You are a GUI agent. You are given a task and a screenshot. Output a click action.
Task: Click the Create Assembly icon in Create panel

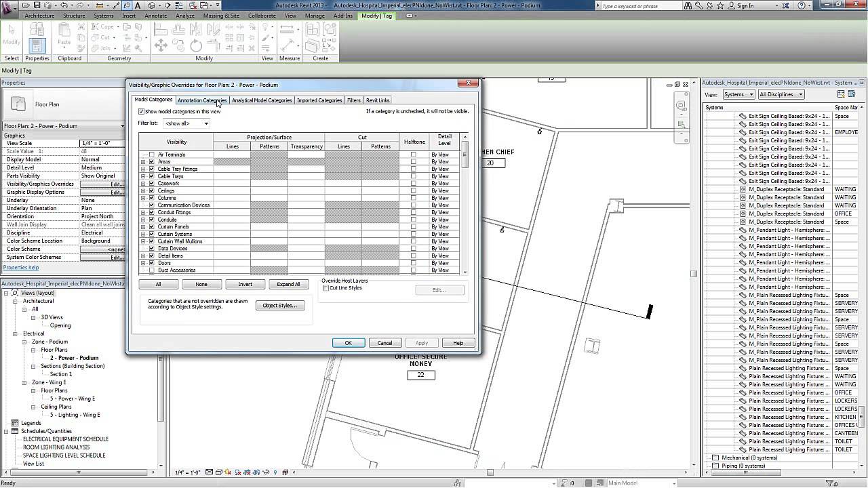313,30
